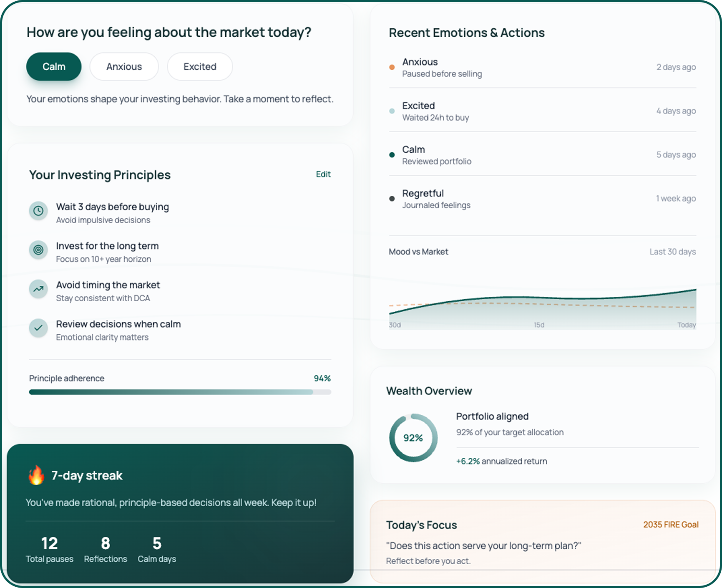The width and height of the screenshot is (722, 588).
Task: Click the 92% portfolio alignment donut chart
Action: click(x=413, y=438)
